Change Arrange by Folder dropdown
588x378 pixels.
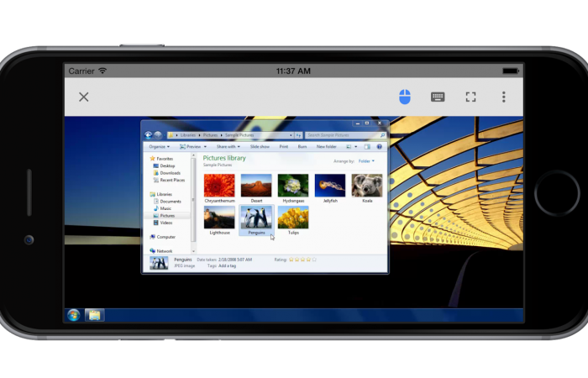tap(366, 160)
